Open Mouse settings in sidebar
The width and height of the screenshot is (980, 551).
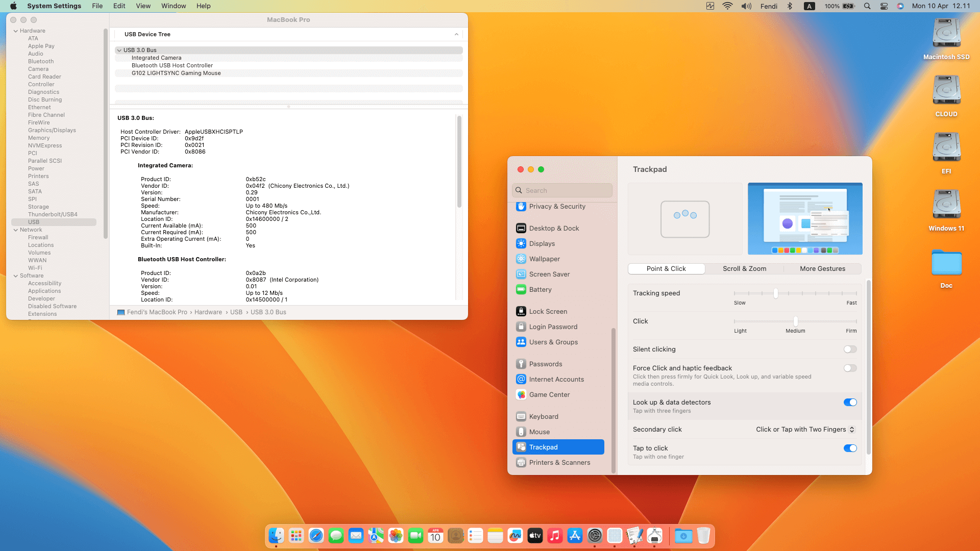(558, 432)
